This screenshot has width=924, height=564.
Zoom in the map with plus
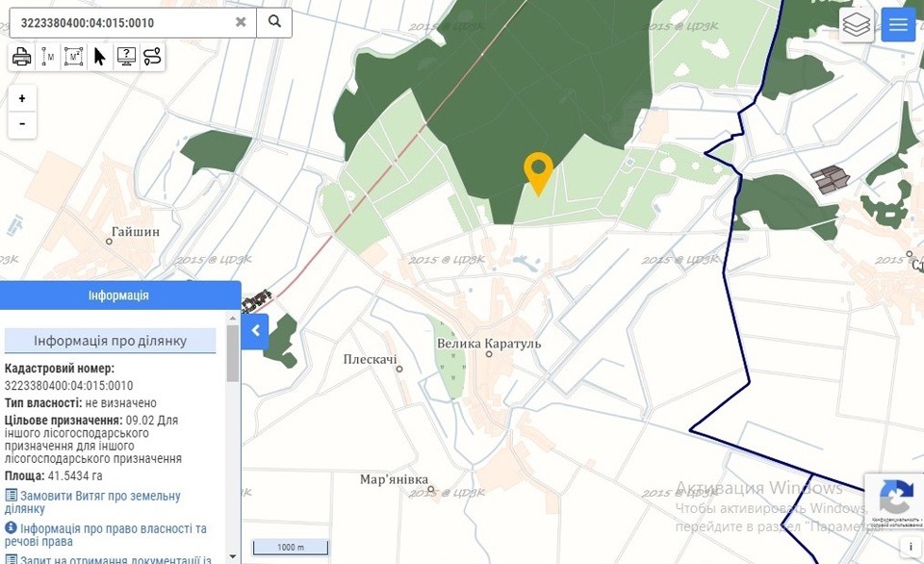click(22, 98)
